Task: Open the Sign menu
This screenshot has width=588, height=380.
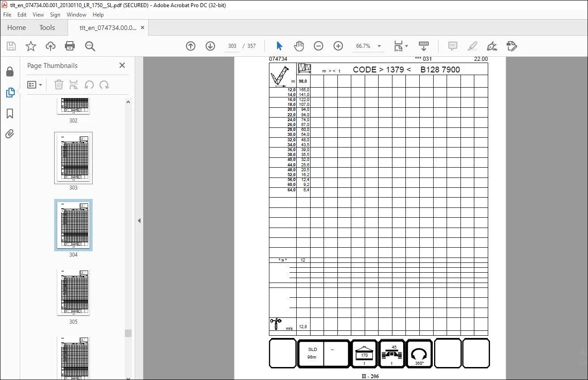Action: (55, 15)
